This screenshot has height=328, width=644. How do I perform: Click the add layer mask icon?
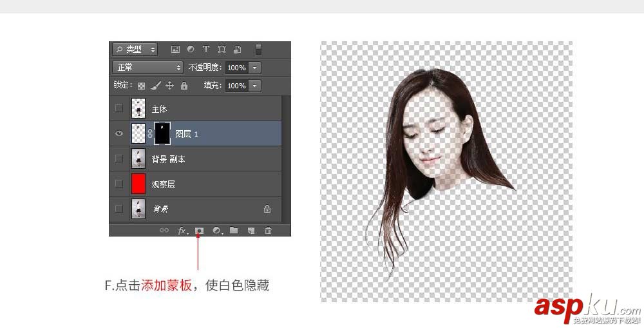point(199,231)
